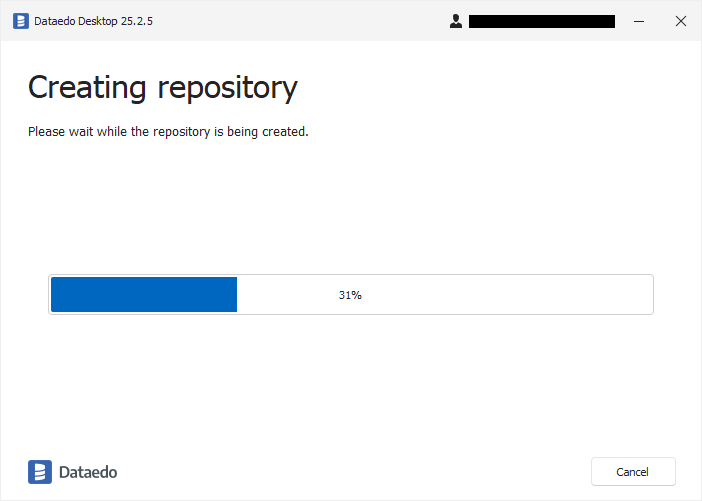Close the Dataedo Desktop window
The height and width of the screenshot is (501, 702).
click(681, 21)
